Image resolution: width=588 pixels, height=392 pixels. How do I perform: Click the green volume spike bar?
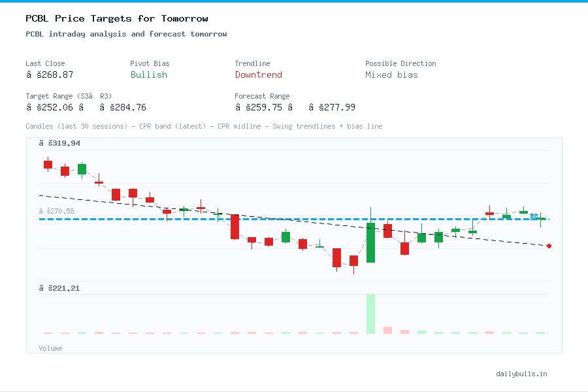pos(370,314)
